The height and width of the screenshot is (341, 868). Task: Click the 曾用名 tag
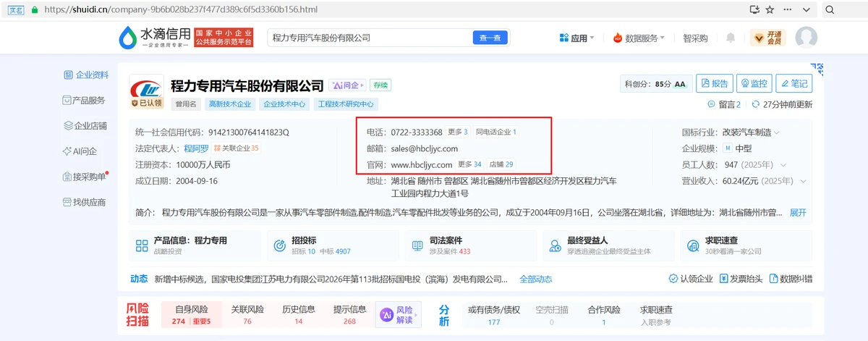186,104
